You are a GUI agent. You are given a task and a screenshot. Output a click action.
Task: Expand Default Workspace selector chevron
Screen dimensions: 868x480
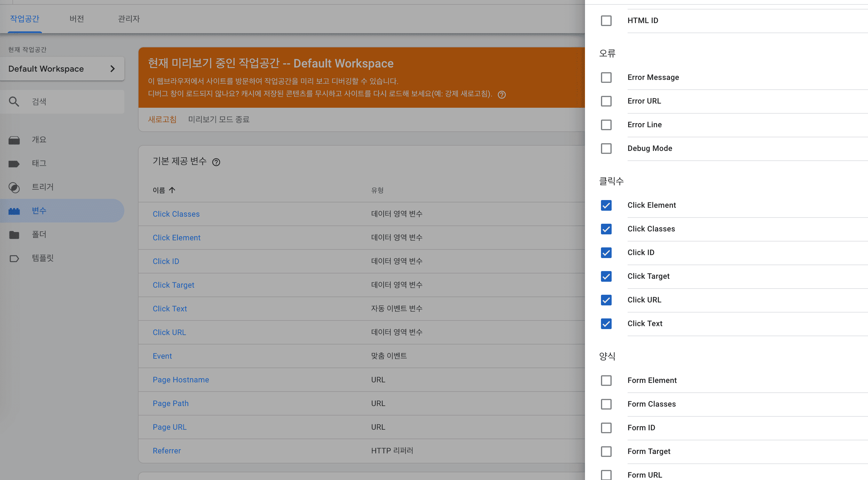pyautogui.click(x=112, y=69)
